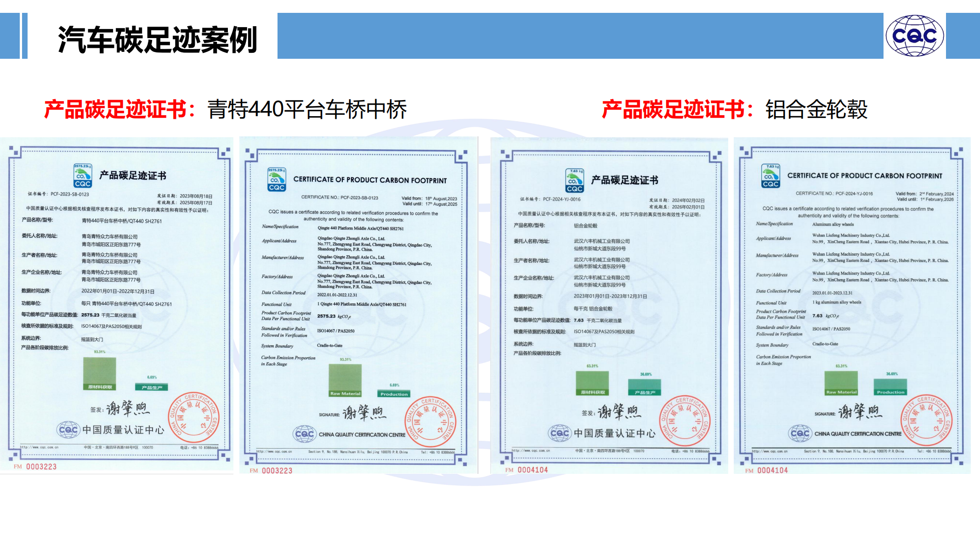This screenshot has height=551, width=980.
Task: Click the bottom CQC logo on the Chinese wheel certificate
Action: click(560, 433)
